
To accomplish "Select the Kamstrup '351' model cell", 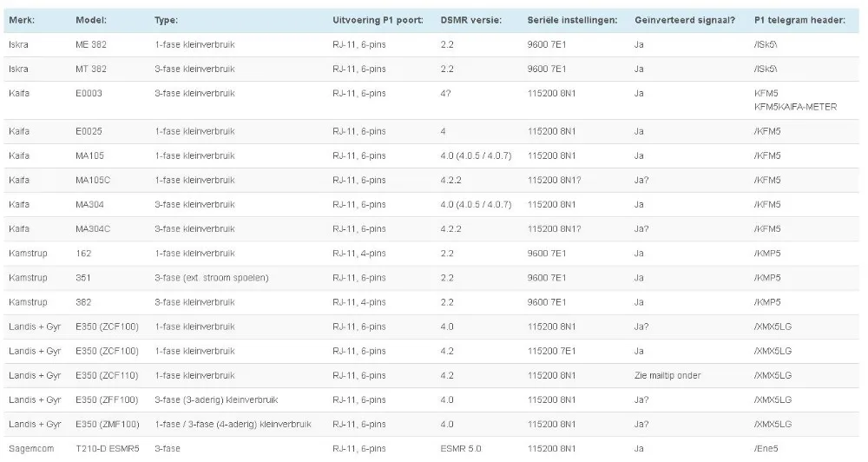I will (x=83, y=278).
